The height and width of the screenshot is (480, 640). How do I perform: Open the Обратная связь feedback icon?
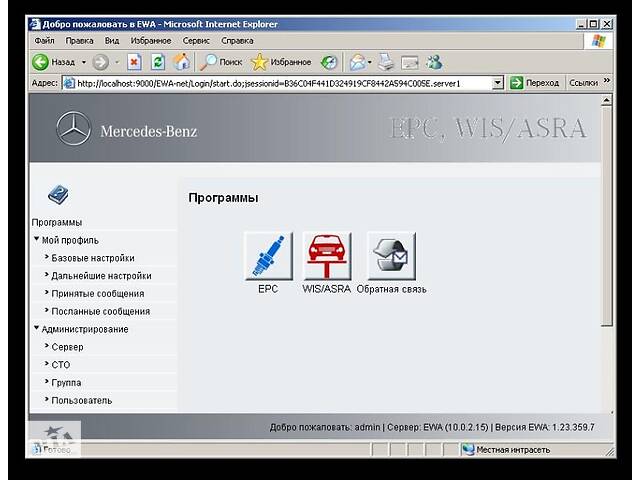[391, 256]
